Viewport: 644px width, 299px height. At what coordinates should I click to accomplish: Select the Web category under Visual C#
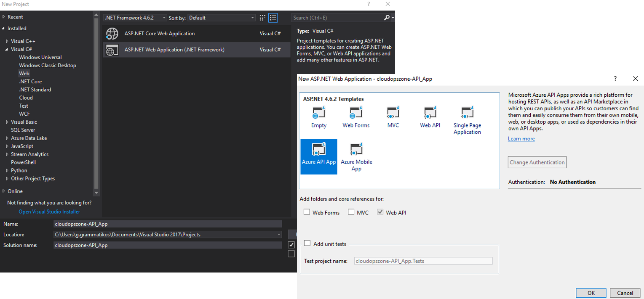coord(24,73)
